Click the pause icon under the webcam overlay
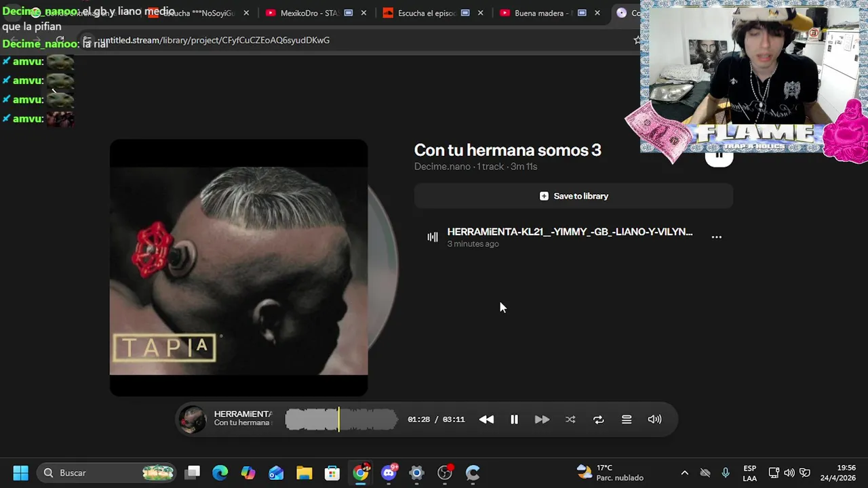 pyautogui.click(x=719, y=157)
